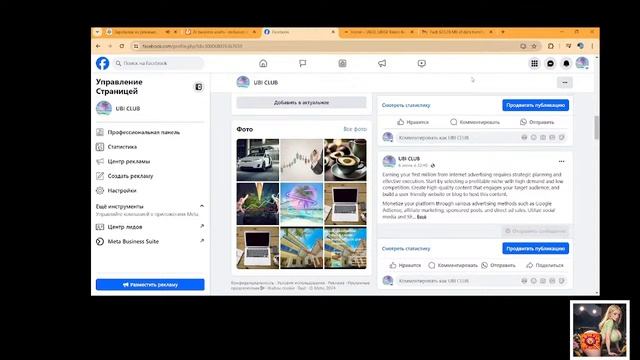The image size is (640, 360).
Task: Open Chrome tab search dropdown arrow
Action: point(97,32)
